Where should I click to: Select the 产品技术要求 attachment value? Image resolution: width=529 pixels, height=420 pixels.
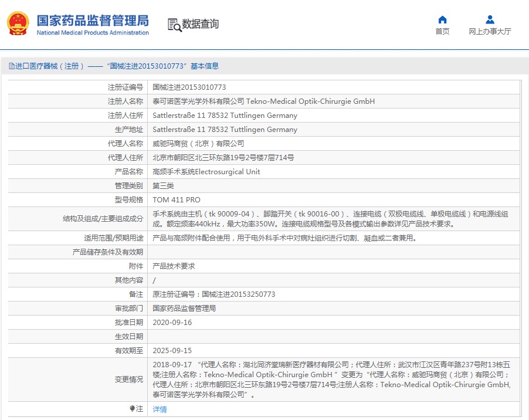(x=174, y=266)
